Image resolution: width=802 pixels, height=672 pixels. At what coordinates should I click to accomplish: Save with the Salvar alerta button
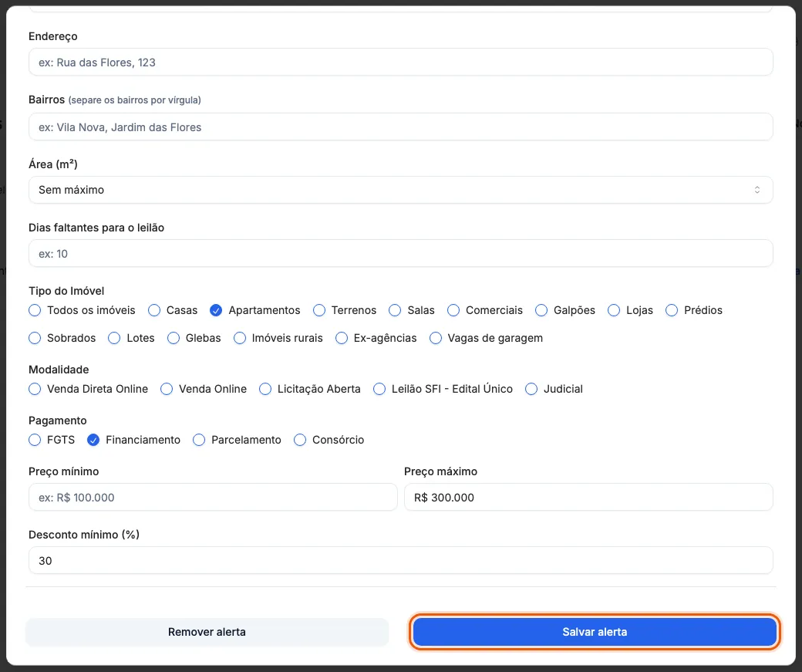[595, 632]
